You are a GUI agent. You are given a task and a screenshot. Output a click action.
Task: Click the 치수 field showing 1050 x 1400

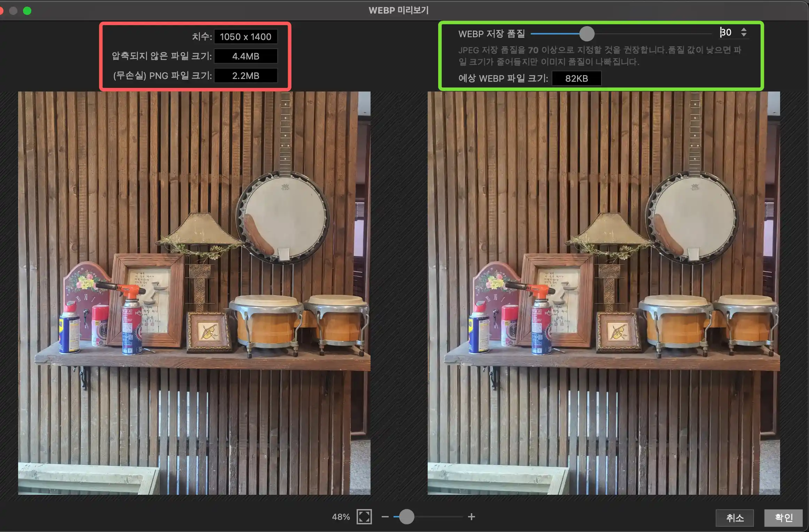point(246,37)
